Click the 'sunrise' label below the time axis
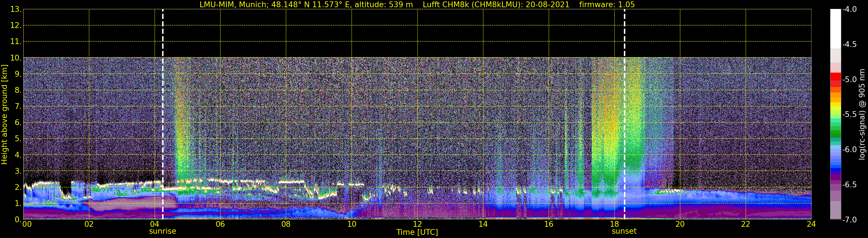This screenshot has height=238, width=868. [162, 231]
